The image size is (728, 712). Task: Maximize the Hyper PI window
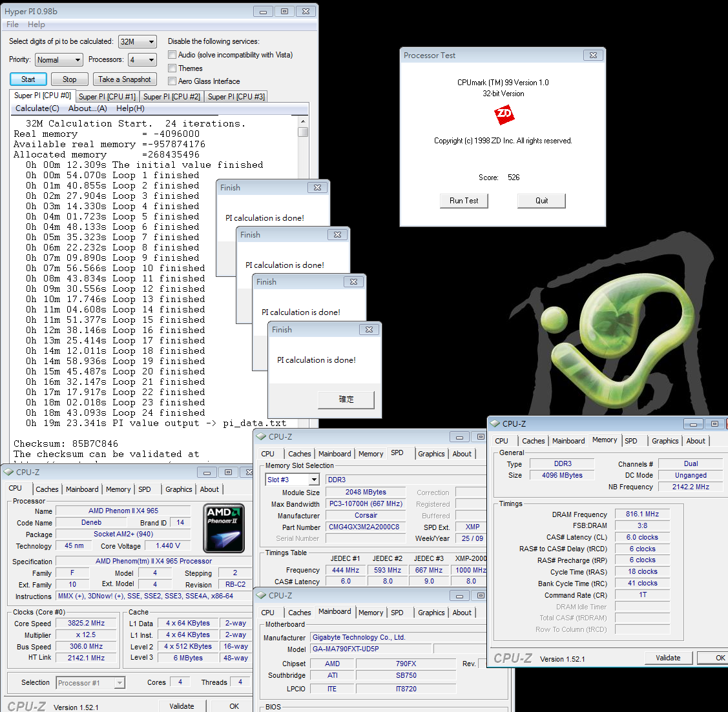[284, 12]
